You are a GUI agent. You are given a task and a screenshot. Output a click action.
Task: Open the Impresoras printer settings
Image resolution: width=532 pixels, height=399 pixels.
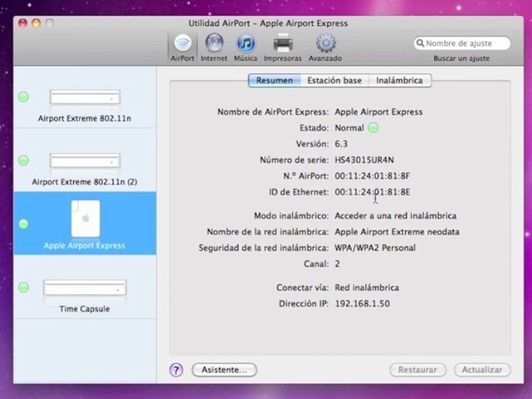(283, 48)
